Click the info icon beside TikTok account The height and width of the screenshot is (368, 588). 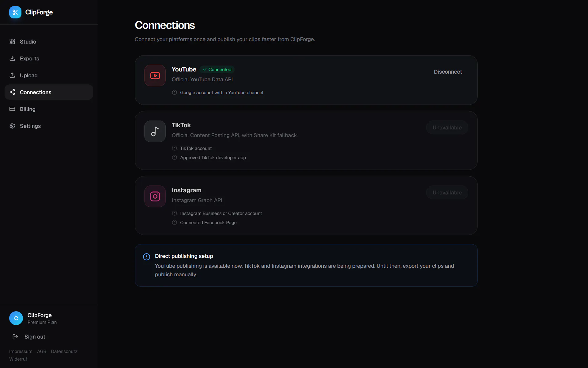click(175, 148)
